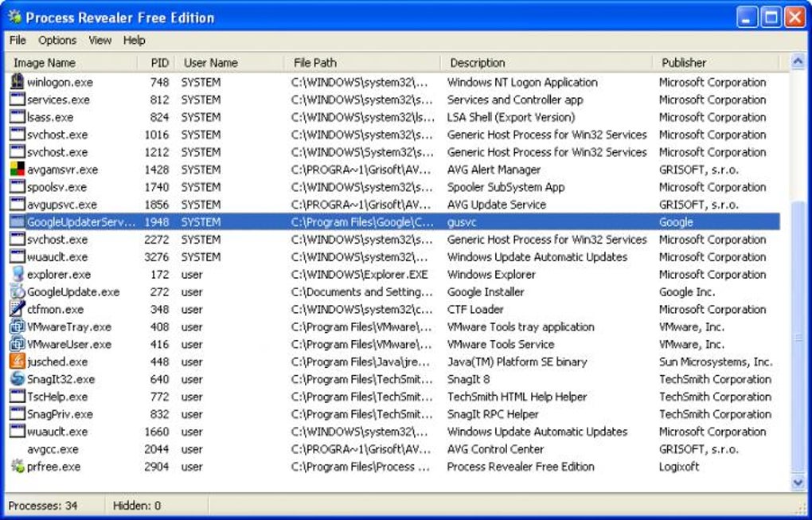Click the explorer.exe computer icon
The height and width of the screenshot is (520, 812).
[x=17, y=274]
